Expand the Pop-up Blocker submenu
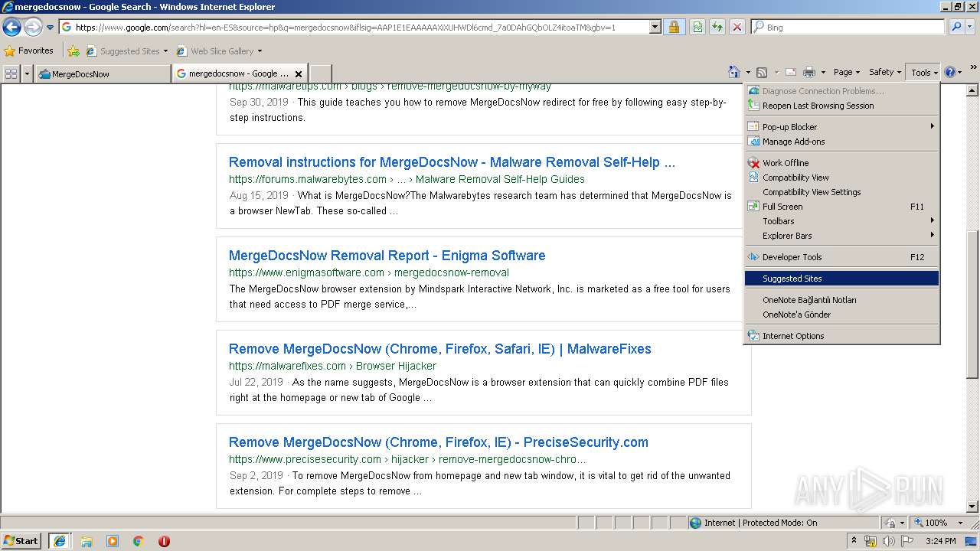The height and width of the screenshot is (551, 980). click(841, 127)
